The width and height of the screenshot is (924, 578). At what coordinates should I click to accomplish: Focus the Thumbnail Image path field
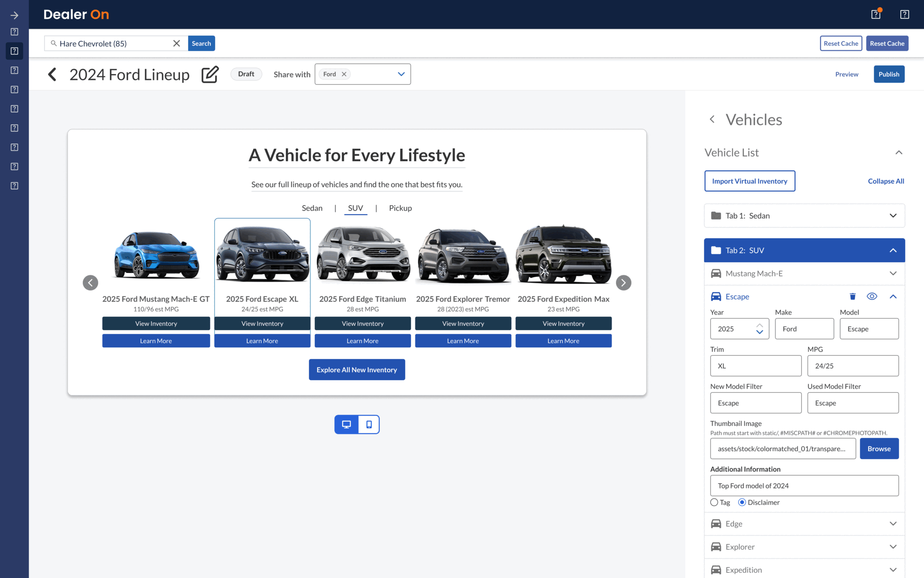click(783, 449)
